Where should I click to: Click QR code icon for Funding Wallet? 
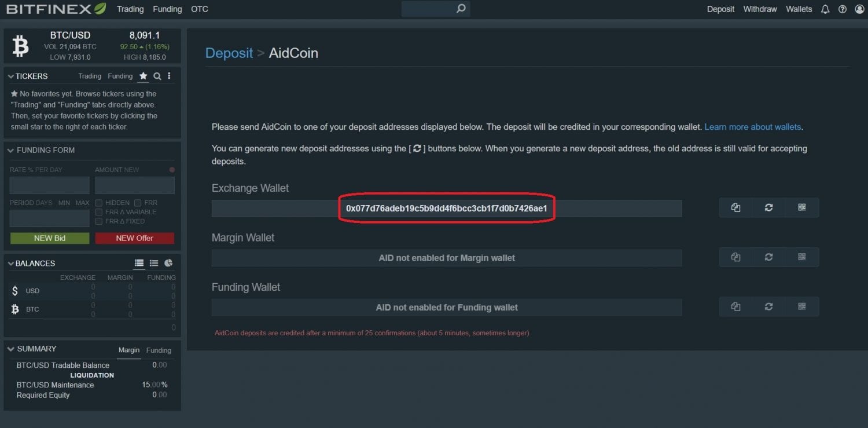click(801, 307)
